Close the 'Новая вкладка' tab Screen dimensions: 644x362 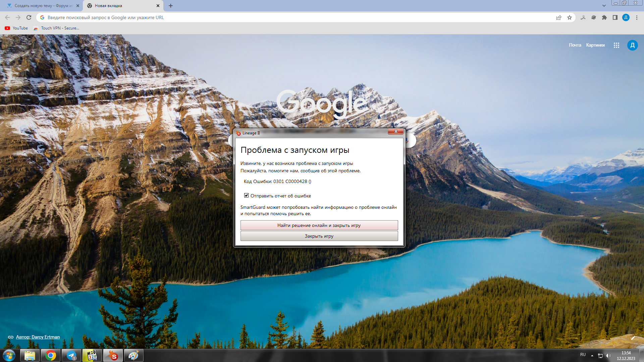click(158, 6)
